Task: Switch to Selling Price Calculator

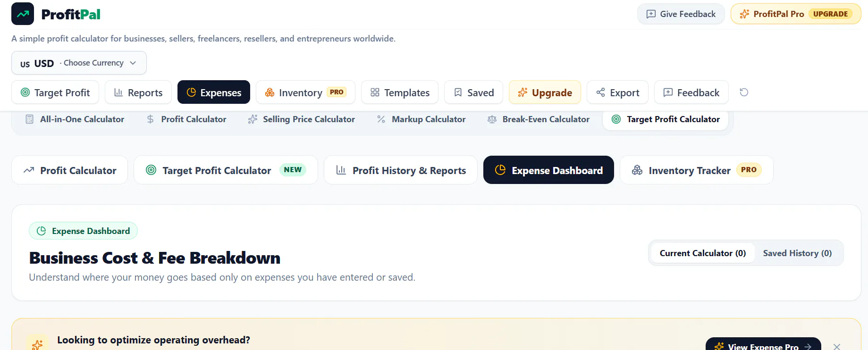Action: click(x=302, y=119)
